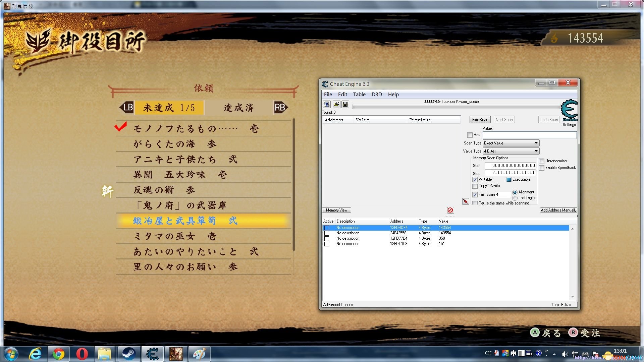Activate checkbox for address 12FD4DF4

[327, 228]
